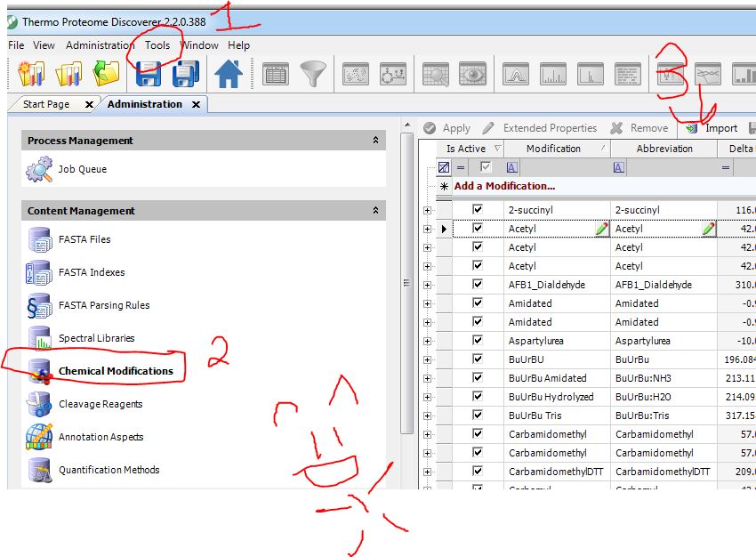Toggle Is Active for BuUrBu Amidated
756x557 pixels.
pos(478,377)
